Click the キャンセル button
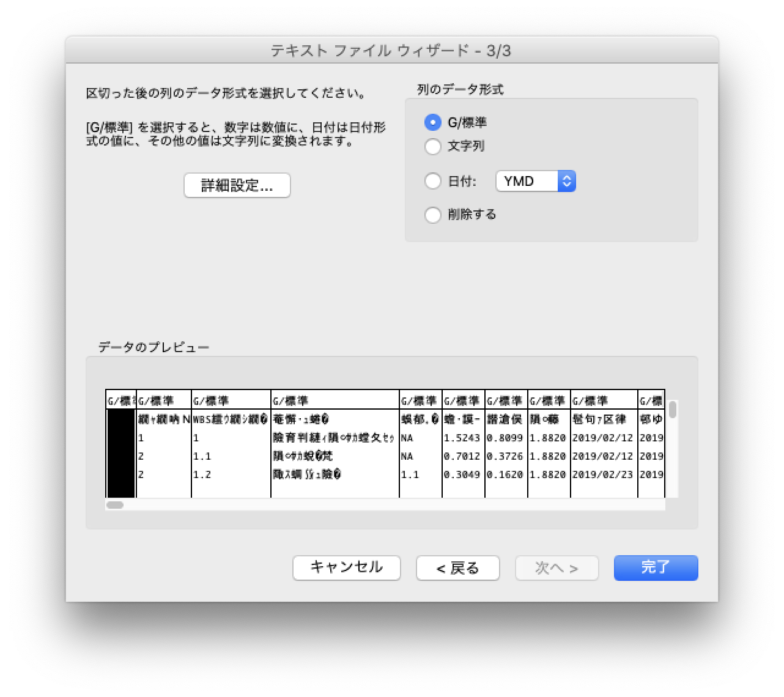784x697 pixels. [347, 567]
